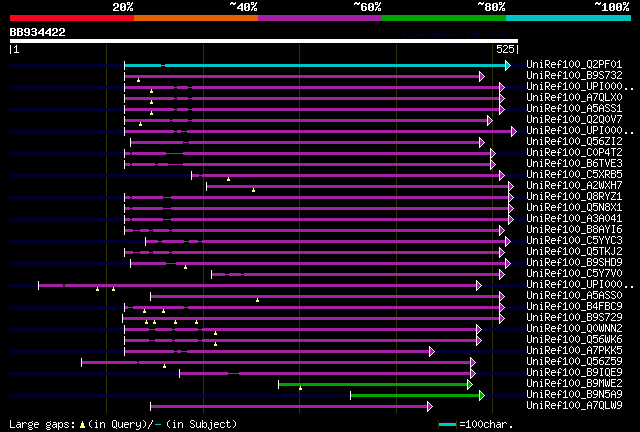Select the UniRef100_Q56Z59 label
Image resolution: width=640 pixels, height=432 pixels.
coord(574,362)
